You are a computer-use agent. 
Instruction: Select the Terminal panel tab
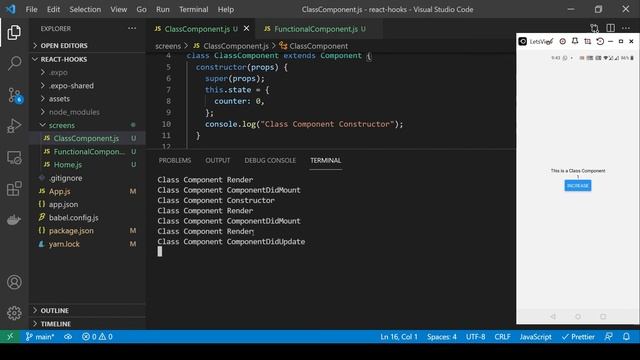325,160
